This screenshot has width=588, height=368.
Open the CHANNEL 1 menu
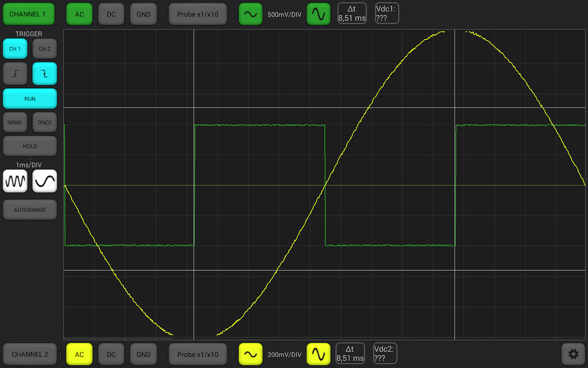click(x=28, y=13)
